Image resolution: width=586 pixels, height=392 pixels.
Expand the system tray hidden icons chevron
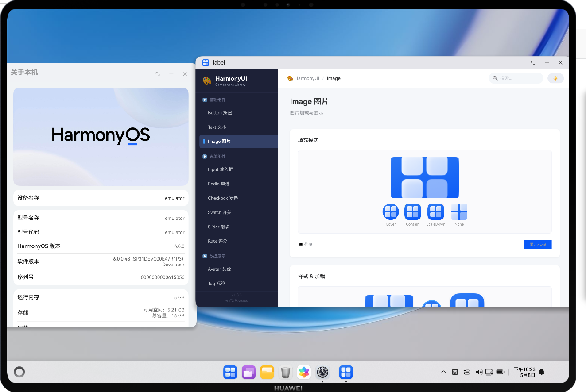pos(443,372)
